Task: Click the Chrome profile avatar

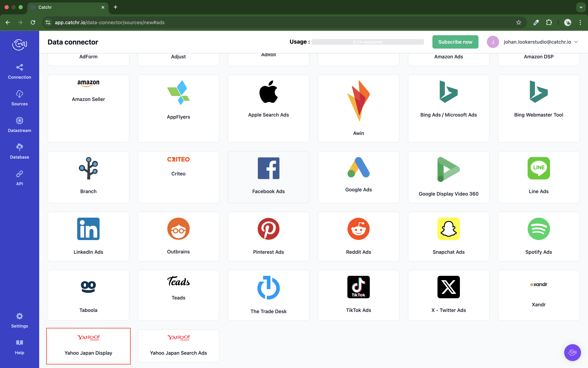Action: click(x=567, y=22)
